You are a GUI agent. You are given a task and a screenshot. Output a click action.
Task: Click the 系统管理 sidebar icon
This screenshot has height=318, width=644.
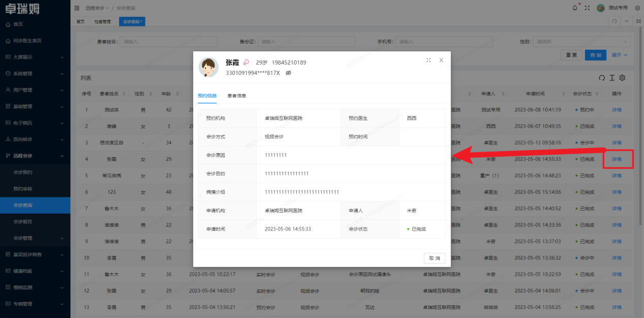click(8, 73)
